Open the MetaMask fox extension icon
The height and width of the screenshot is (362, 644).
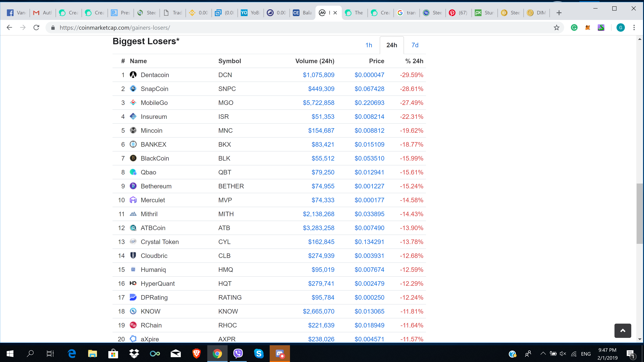(x=587, y=27)
